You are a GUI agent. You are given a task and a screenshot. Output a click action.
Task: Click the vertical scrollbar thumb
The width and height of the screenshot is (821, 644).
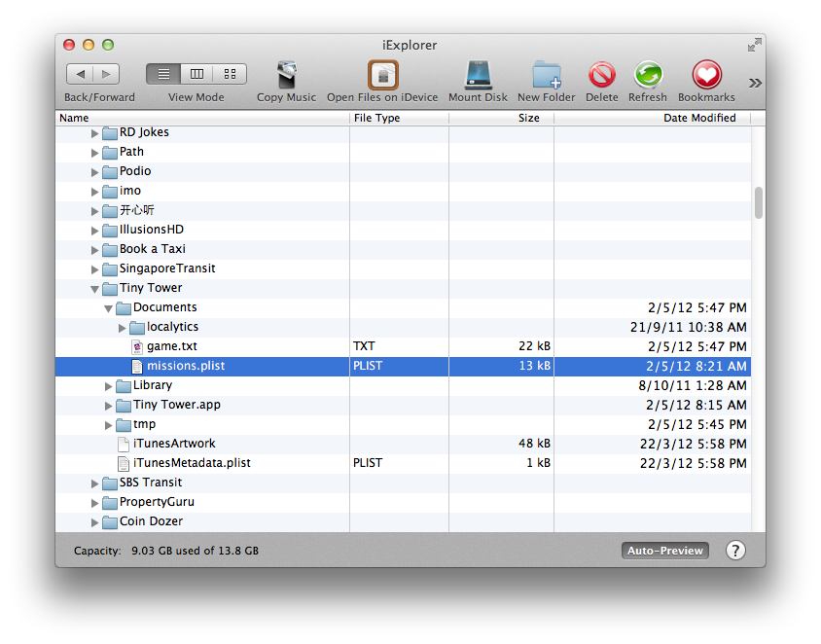[x=758, y=202]
